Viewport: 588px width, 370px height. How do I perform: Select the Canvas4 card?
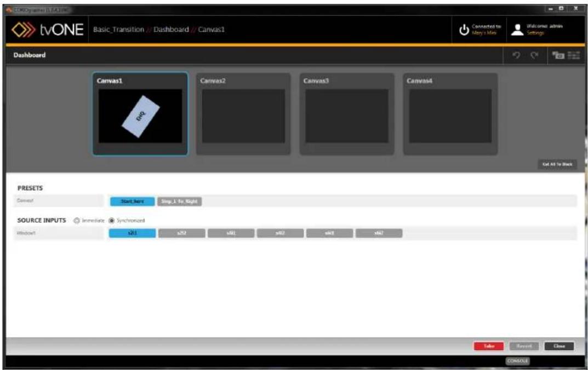pyautogui.click(x=450, y=114)
